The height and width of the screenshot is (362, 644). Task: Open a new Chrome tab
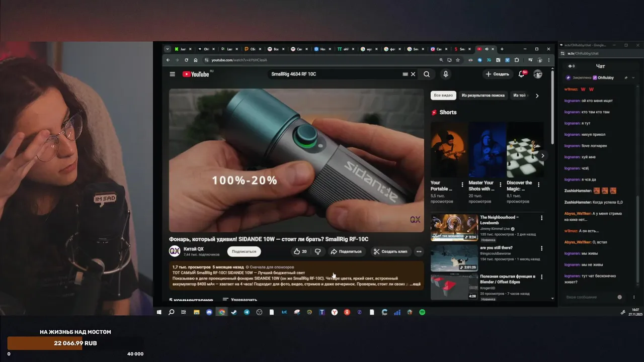click(x=502, y=49)
